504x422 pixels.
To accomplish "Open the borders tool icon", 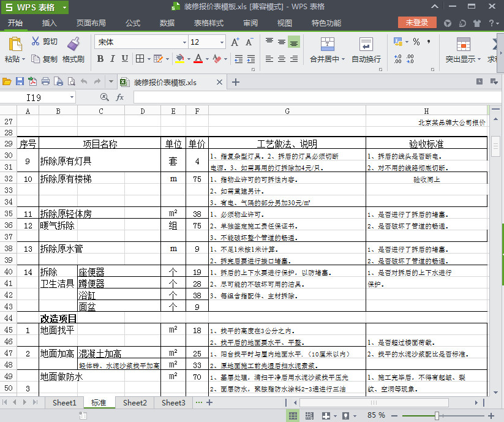I will click(140, 59).
